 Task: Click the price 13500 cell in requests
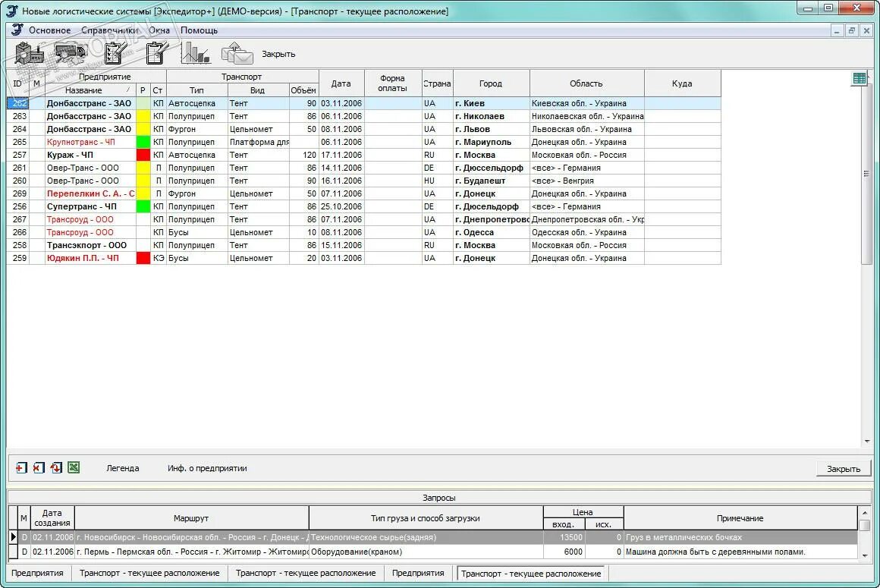(564, 537)
